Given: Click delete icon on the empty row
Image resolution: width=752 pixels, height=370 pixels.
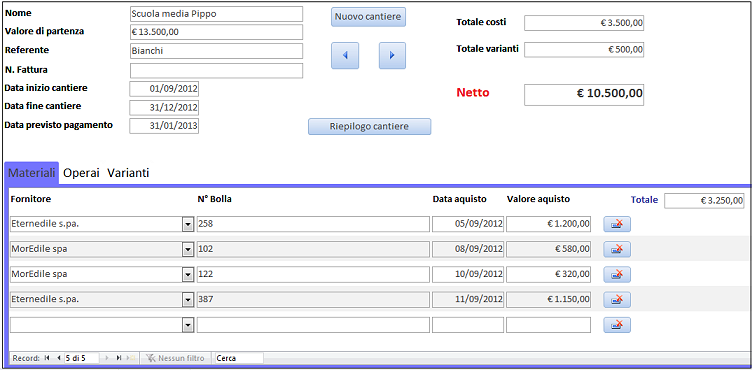Looking at the screenshot, I should [617, 325].
